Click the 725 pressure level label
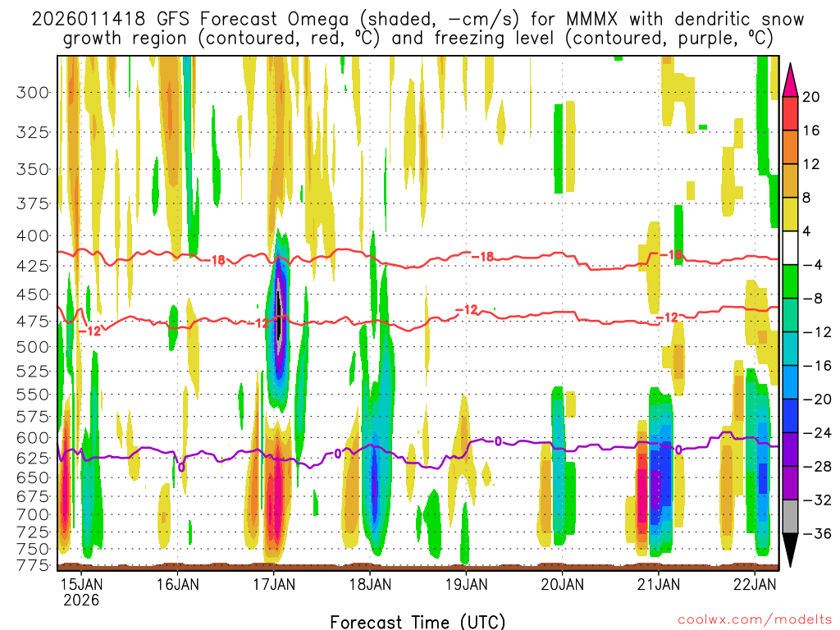 tap(33, 532)
